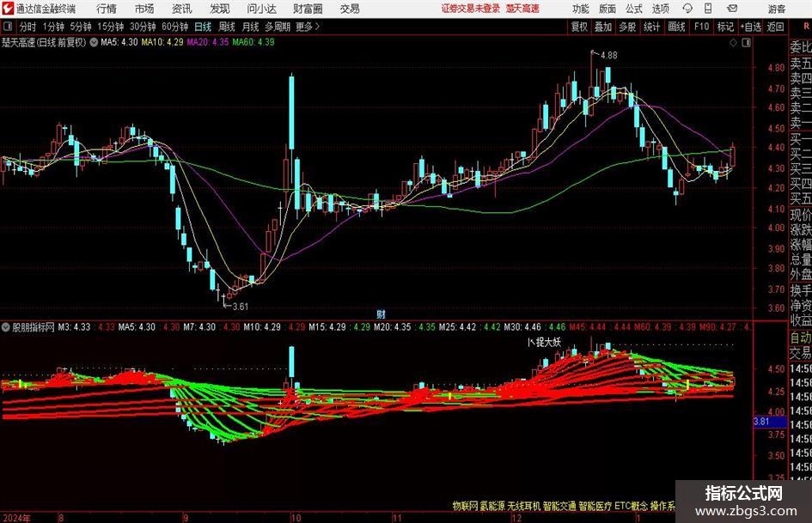Viewport: 812px width, 523px height.
Task: Click the 智能医疗 concept tag
Action: pos(595,506)
